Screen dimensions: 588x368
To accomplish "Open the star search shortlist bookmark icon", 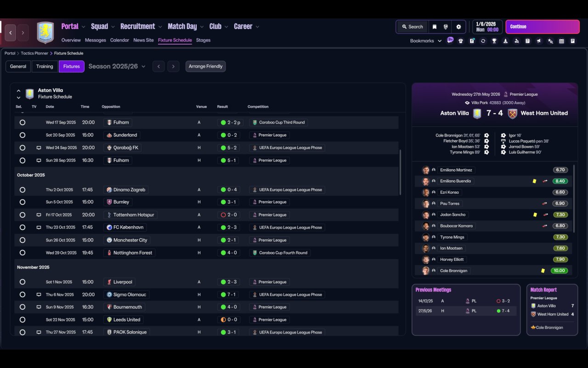I will click(x=550, y=41).
